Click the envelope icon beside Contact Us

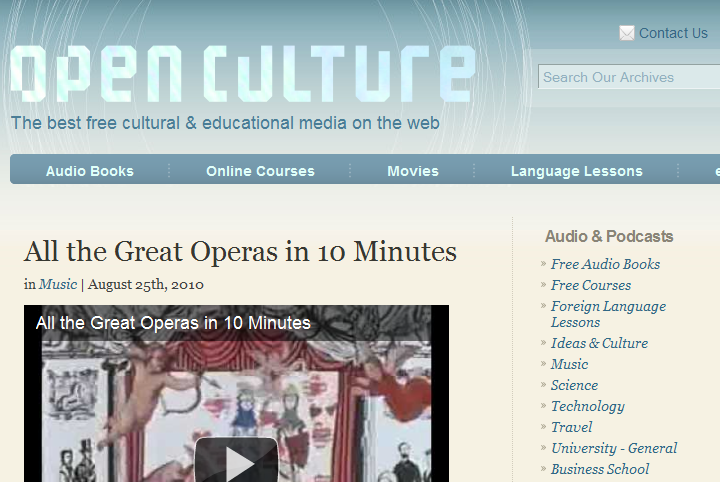pos(627,33)
